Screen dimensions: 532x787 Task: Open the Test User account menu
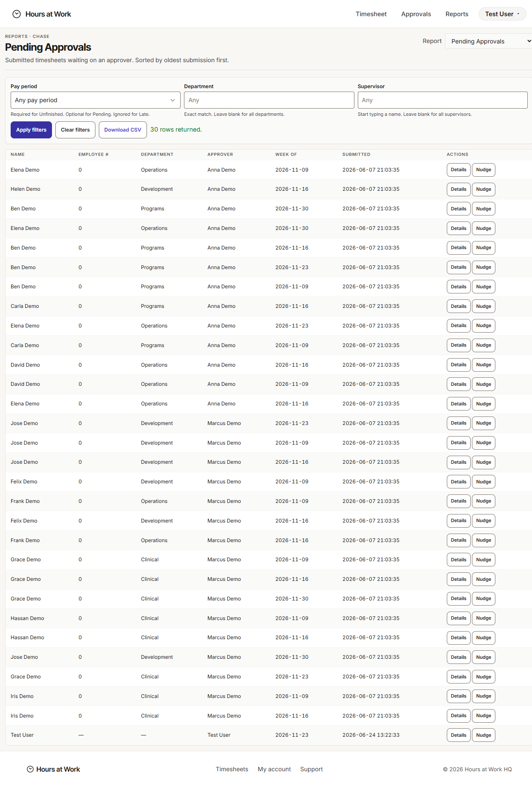[502, 14]
